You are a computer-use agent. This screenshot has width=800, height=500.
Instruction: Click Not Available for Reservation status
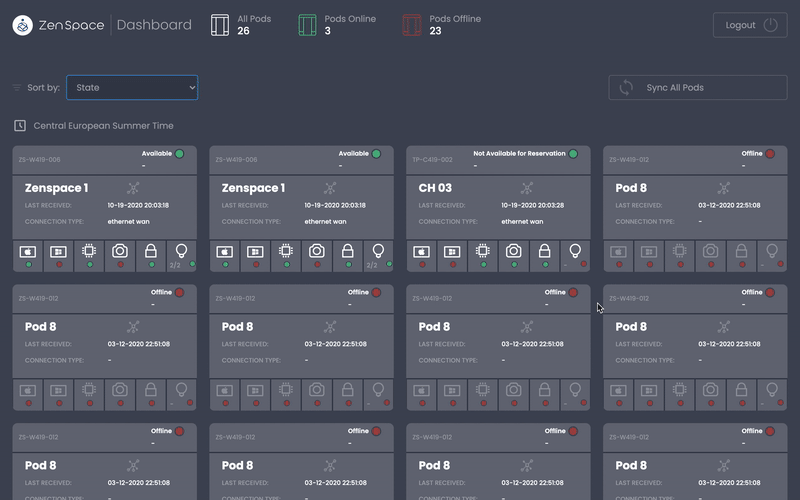(x=519, y=154)
